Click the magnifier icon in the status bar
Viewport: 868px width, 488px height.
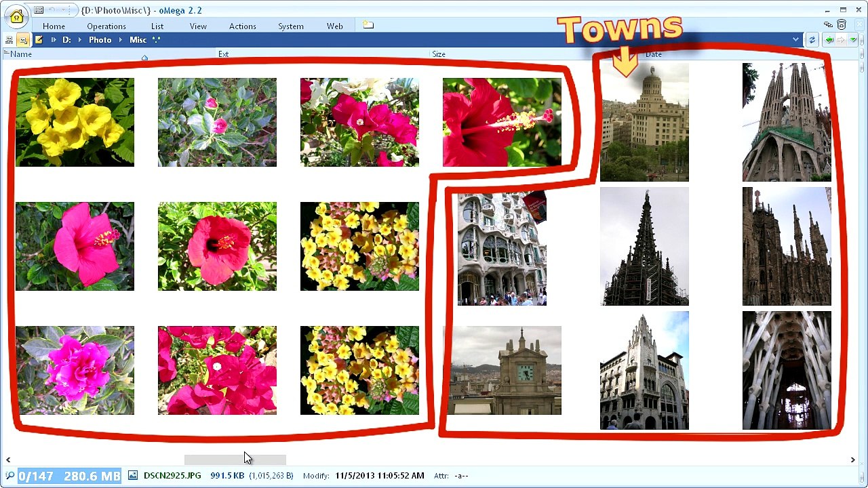9,476
